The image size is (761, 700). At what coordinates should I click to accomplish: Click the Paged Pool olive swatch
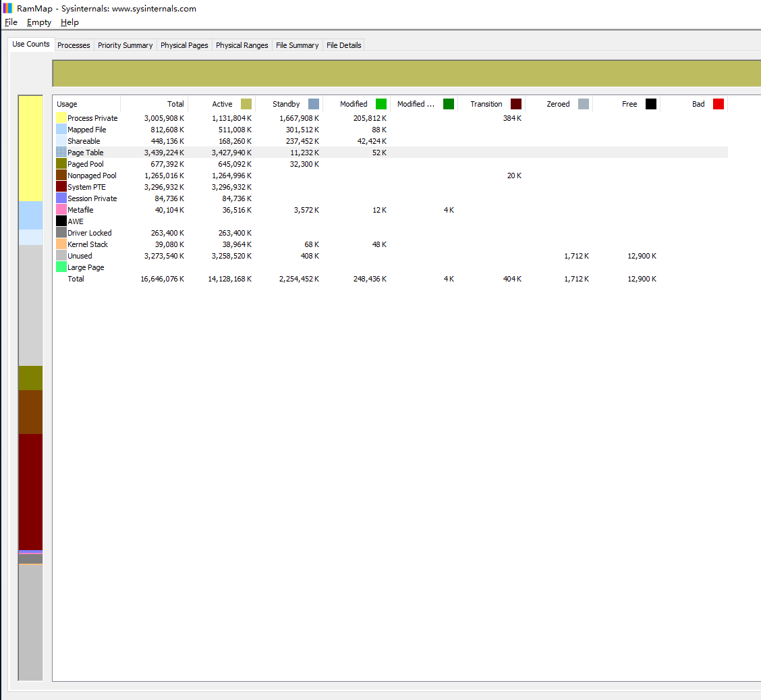tap(61, 164)
